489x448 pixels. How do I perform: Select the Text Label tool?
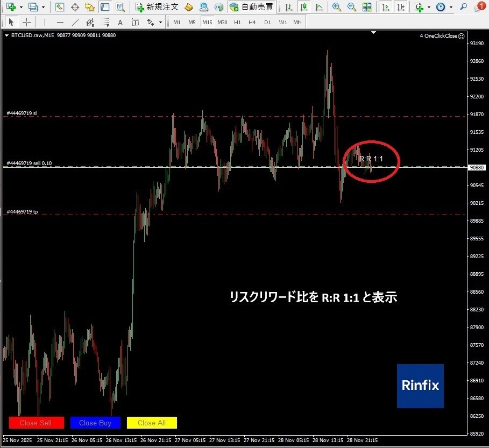tap(136, 22)
